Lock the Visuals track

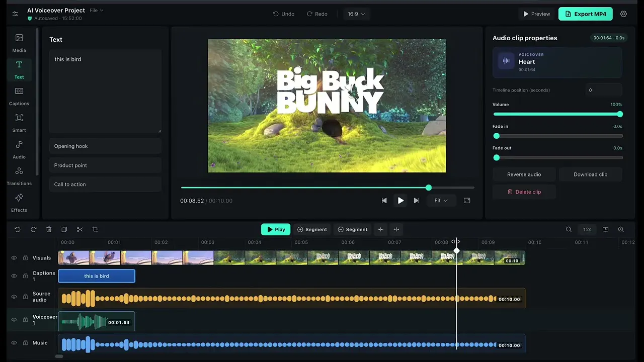tap(25, 258)
